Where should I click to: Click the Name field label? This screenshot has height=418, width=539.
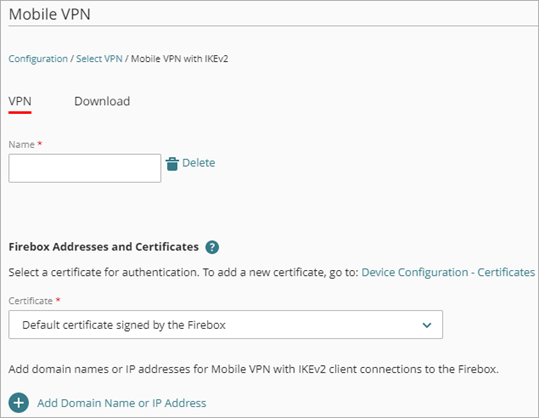21,144
